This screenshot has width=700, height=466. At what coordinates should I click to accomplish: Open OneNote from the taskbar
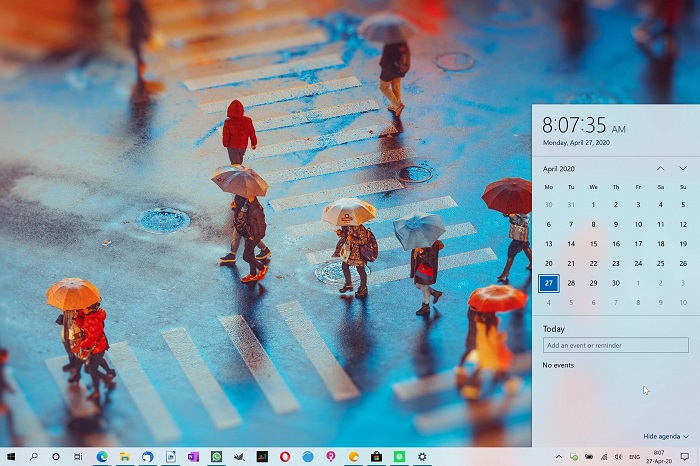tap(193, 456)
